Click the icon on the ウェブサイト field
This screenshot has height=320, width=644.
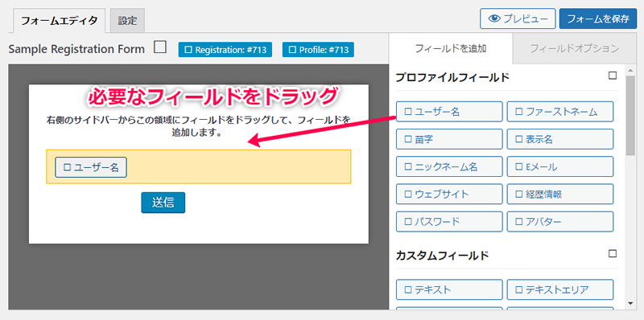pos(408,194)
